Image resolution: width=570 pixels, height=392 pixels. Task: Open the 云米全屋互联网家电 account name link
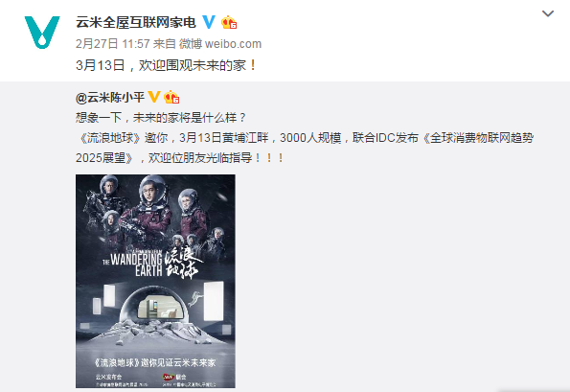136,22
